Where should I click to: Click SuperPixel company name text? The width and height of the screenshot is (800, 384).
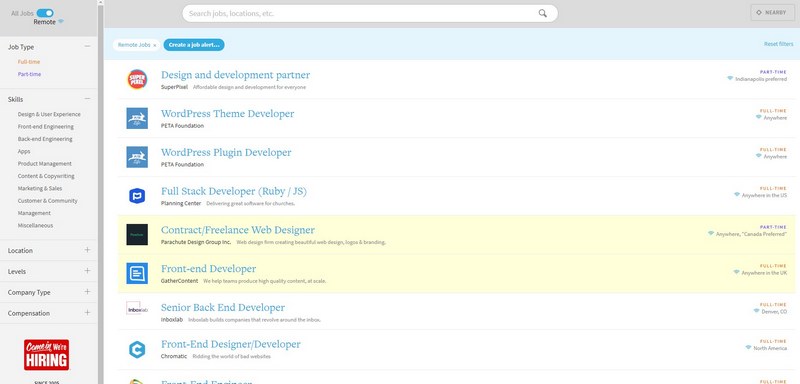point(174,87)
